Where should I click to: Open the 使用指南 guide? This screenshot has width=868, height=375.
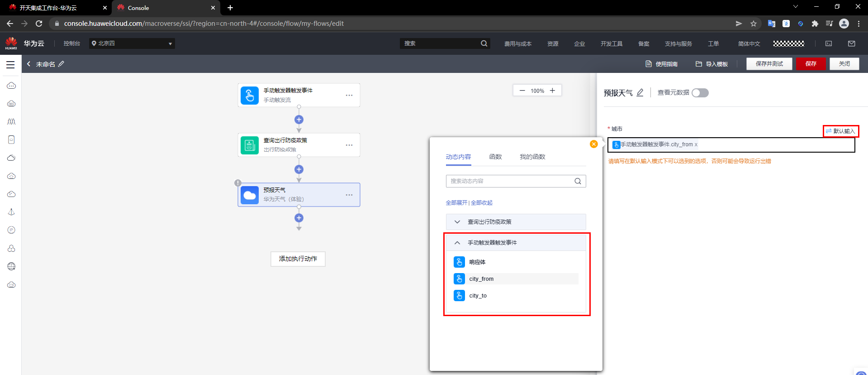click(x=661, y=64)
